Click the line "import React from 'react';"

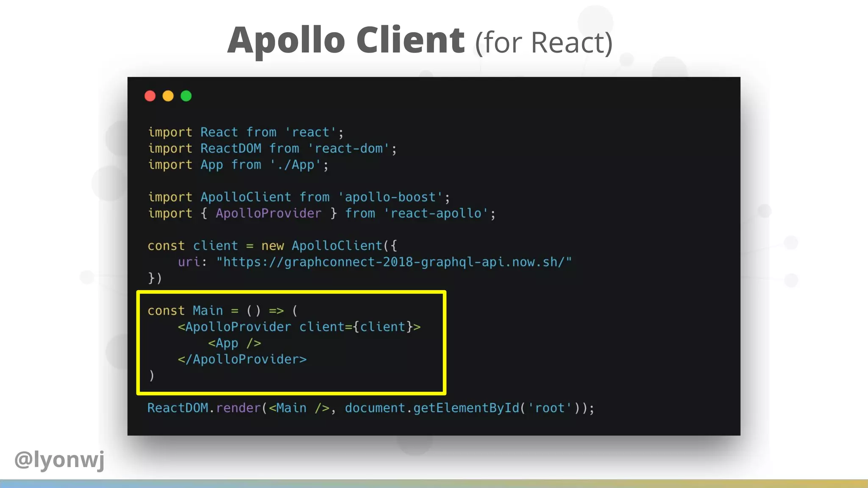point(246,132)
